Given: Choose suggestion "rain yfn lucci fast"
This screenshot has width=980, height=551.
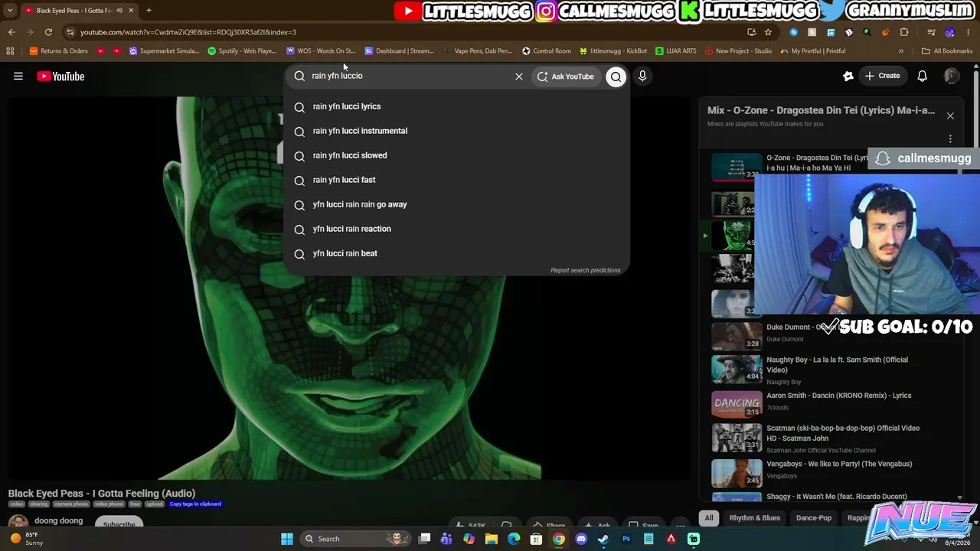Looking at the screenshot, I should 457,180.
